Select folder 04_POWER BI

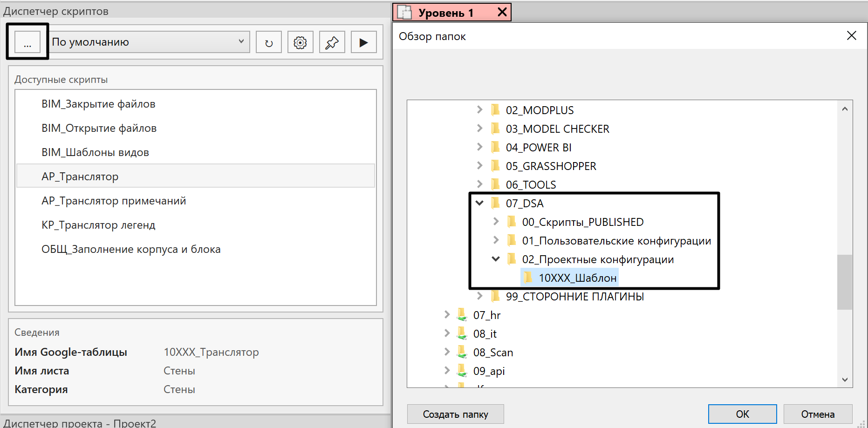coord(539,148)
